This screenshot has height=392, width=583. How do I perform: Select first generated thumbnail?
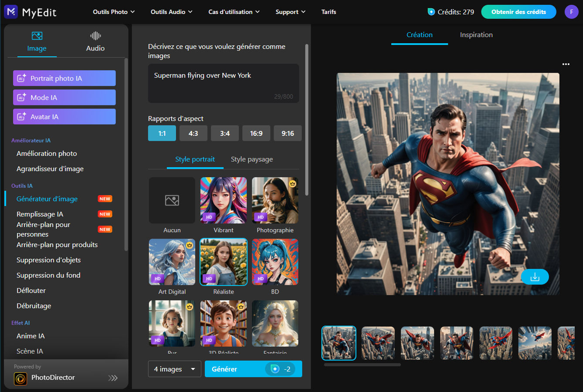tap(339, 343)
